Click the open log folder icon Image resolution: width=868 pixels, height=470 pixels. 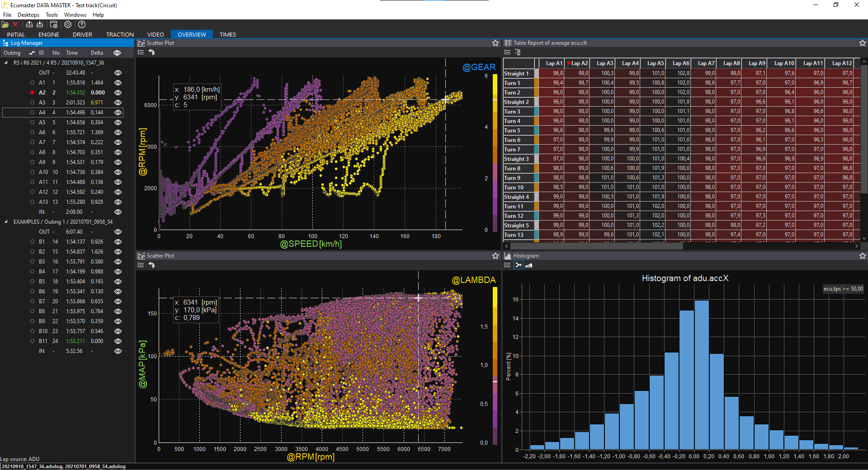[x=5, y=24]
